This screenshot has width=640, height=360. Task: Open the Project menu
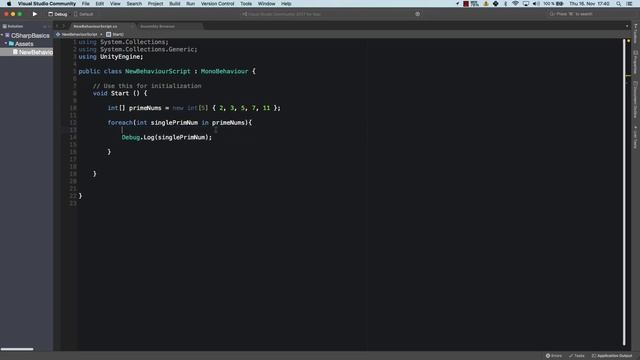click(156, 4)
